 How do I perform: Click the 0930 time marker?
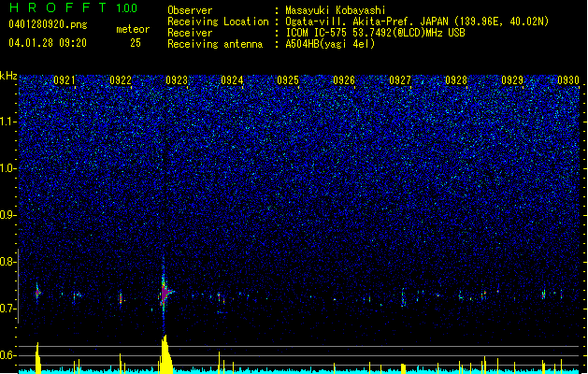pos(568,80)
